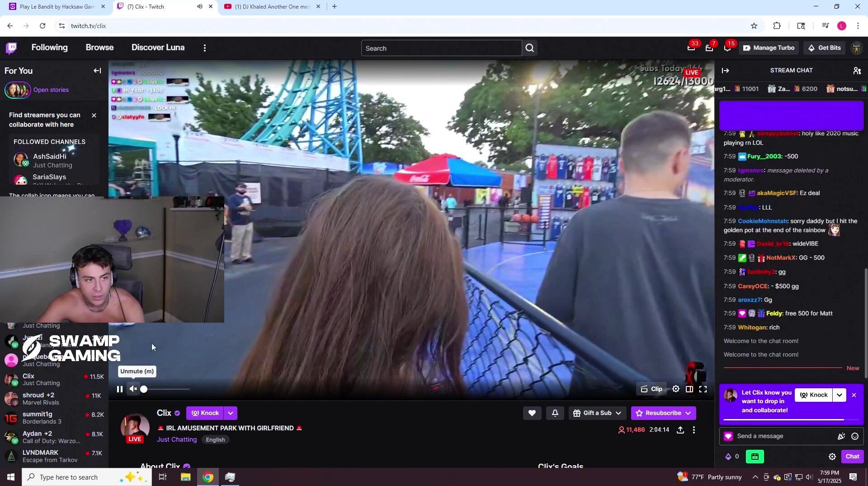Image resolution: width=868 pixels, height=486 pixels.
Task: Open a new browser tab
Action: point(335,7)
